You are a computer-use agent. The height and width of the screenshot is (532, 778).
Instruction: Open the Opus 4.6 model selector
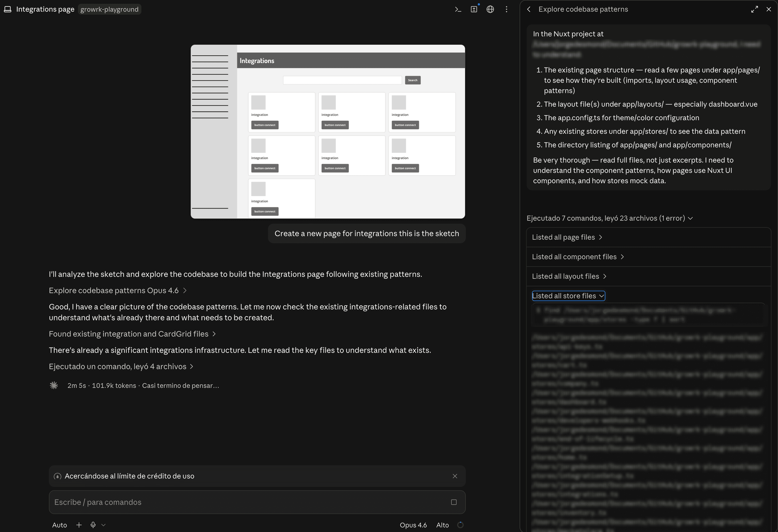click(x=413, y=525)
